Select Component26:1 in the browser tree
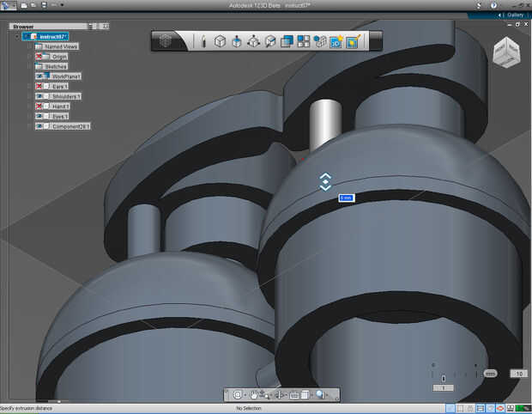Screen dimensions: 532x414 click(x=71, y=126)
